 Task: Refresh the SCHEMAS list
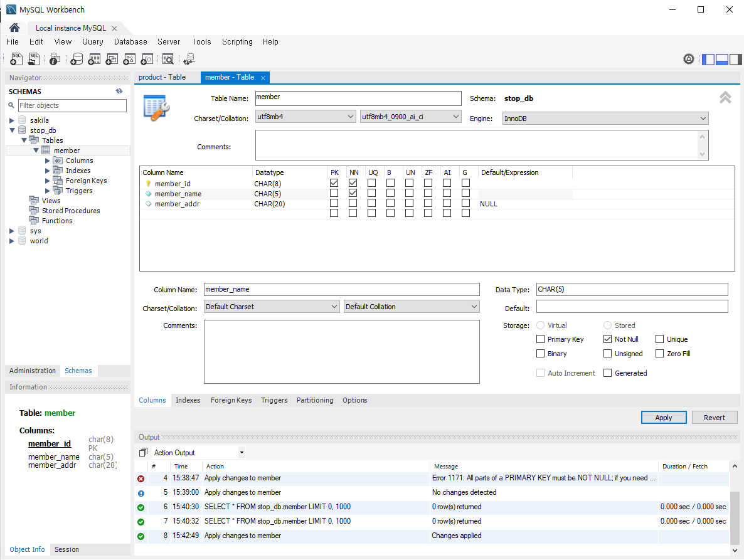(119, 91)
